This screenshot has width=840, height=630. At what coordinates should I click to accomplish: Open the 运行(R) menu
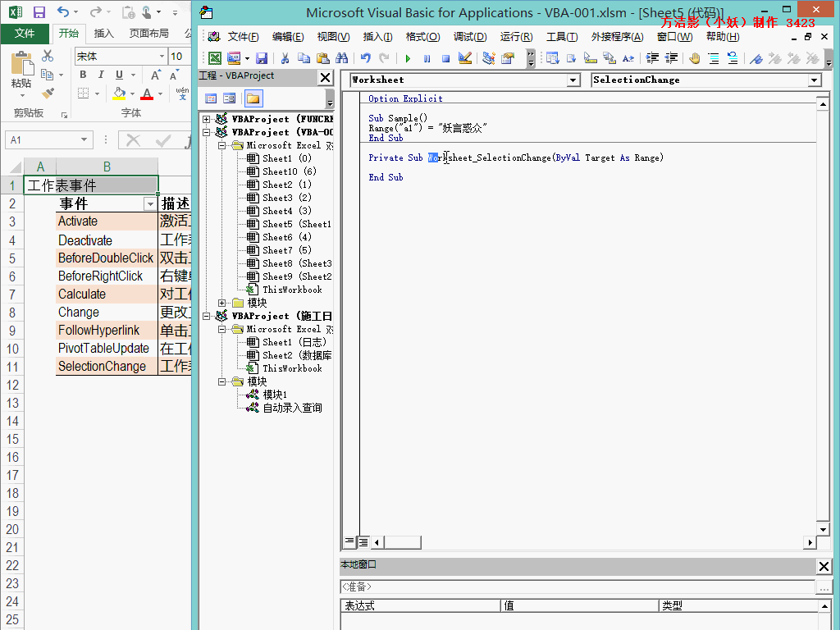(x=517, y=36)
